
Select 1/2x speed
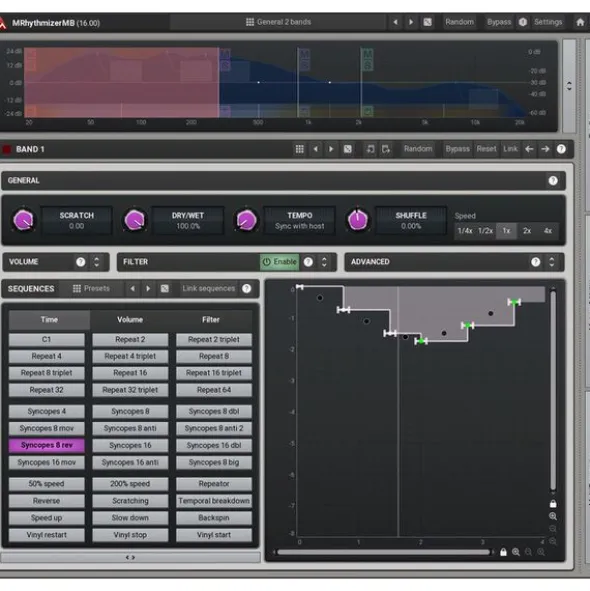tap(486, 231)
